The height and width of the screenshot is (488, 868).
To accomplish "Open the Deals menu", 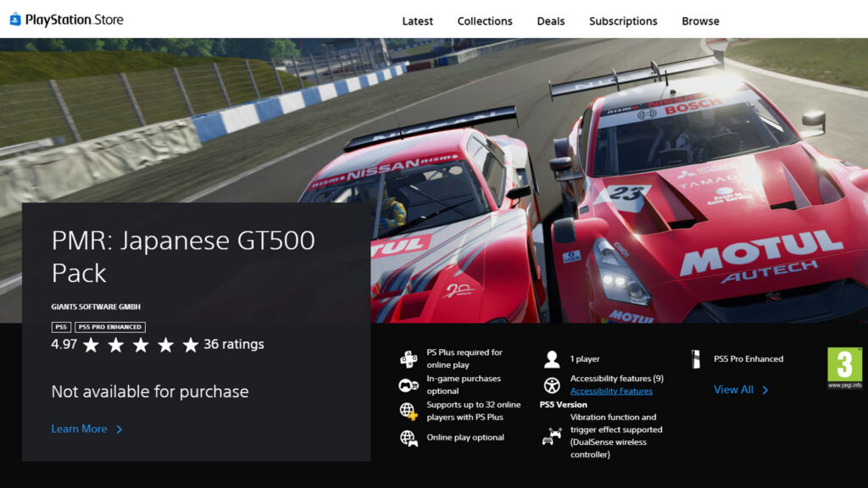I will point(550,20).
